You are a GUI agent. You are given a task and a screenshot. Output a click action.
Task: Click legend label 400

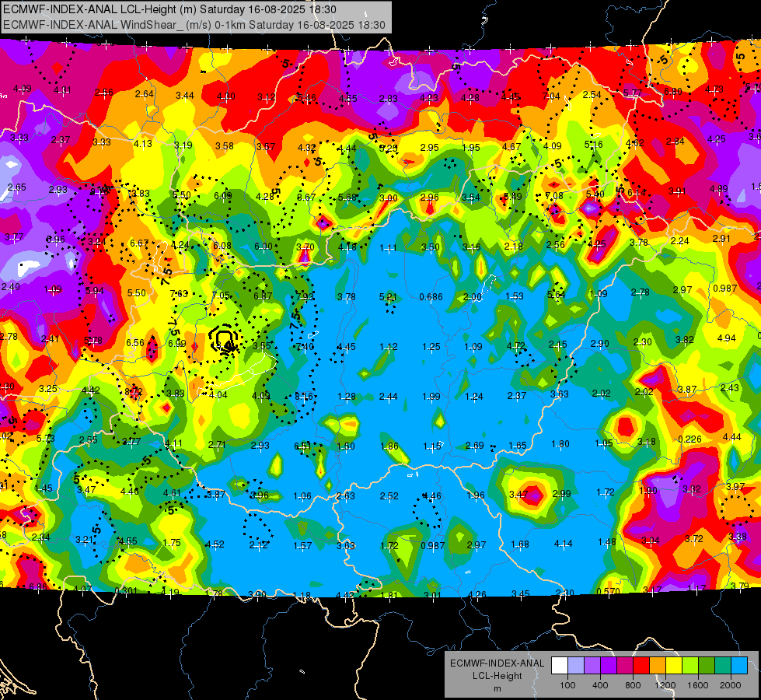(x=600, y=685)
